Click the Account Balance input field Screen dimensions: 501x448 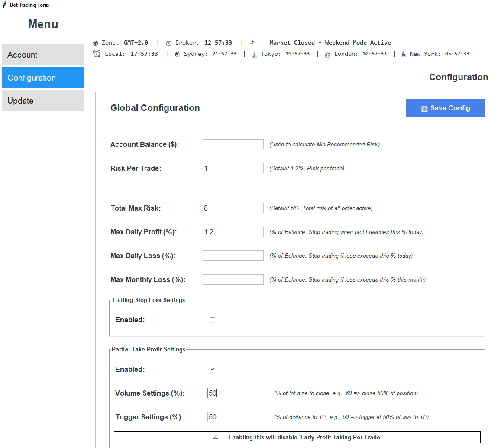[x=233, y=144]
